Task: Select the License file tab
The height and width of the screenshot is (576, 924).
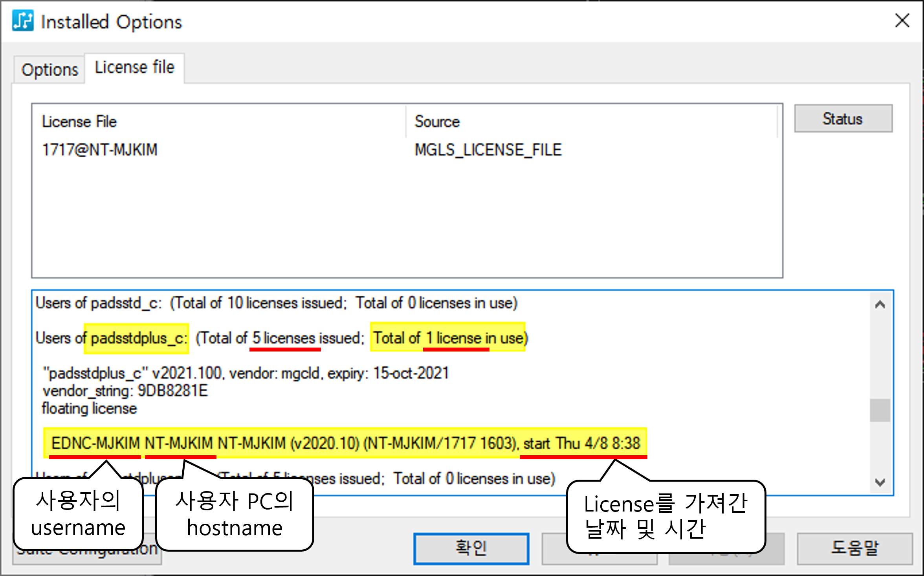Action: [134, 68]
